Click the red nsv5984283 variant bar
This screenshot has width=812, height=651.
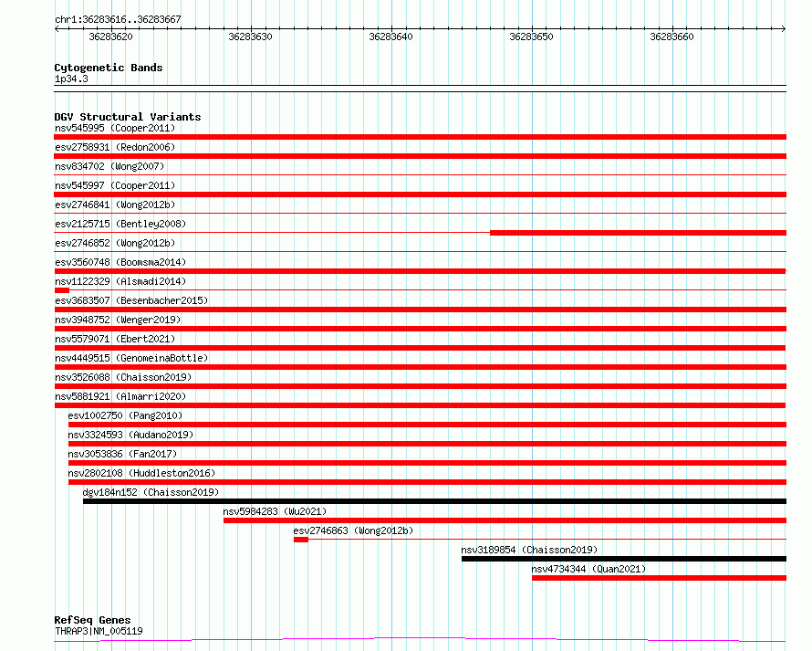(x=505, y=520)
